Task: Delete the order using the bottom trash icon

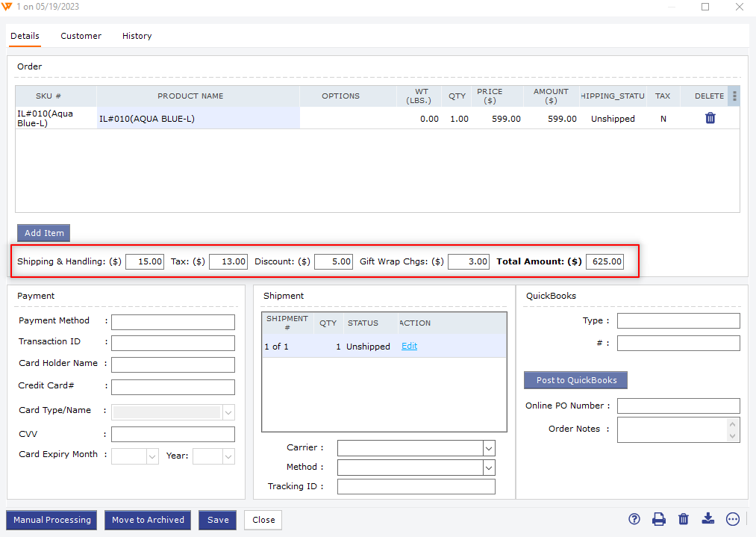Action: point(684,520)
